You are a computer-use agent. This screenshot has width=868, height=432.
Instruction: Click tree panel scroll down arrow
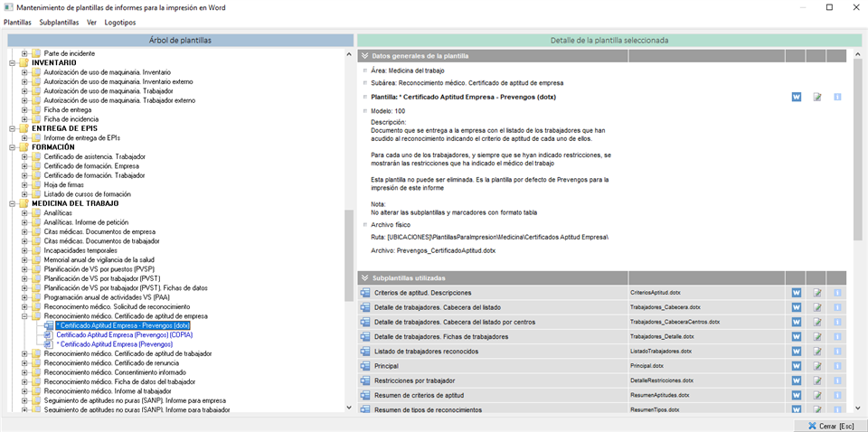click(x=348, y=407)
